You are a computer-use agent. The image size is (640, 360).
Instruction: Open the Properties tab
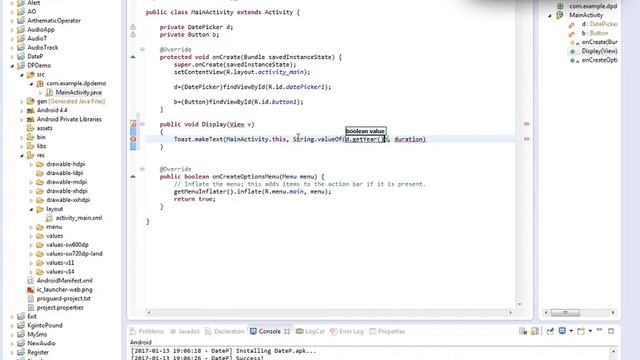pyautogui.click(x=387, y=331)
